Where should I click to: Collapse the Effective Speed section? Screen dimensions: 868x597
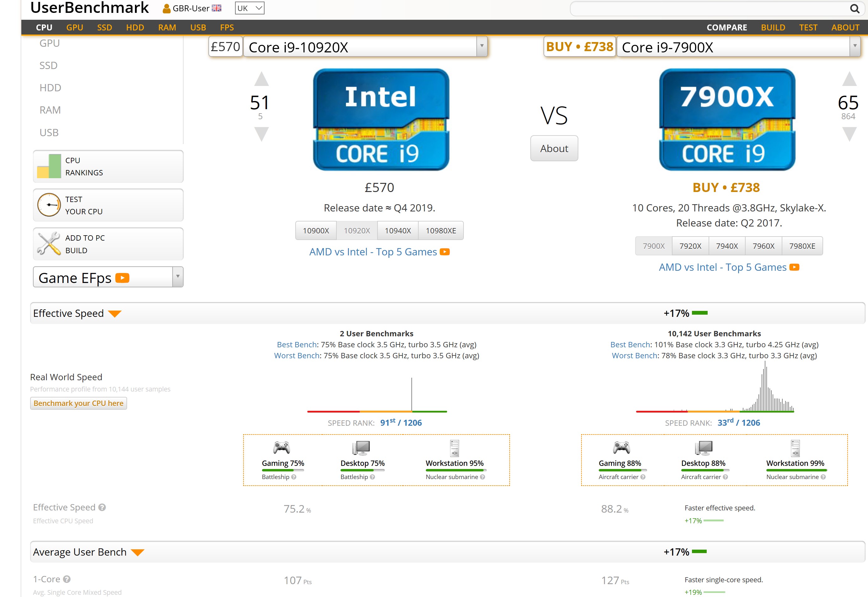pos(115,313)
